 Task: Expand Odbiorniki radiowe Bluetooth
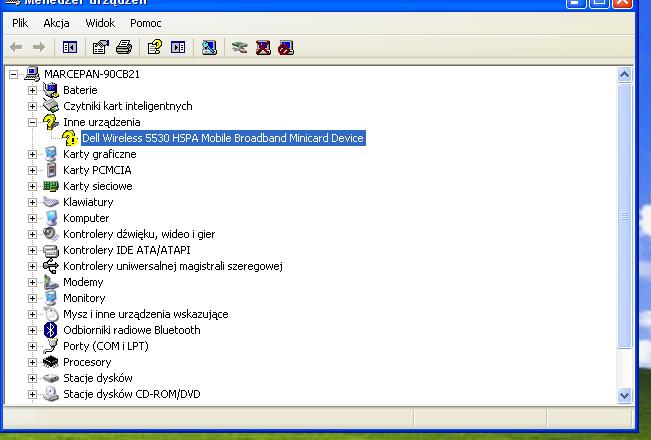click(32, 330)
